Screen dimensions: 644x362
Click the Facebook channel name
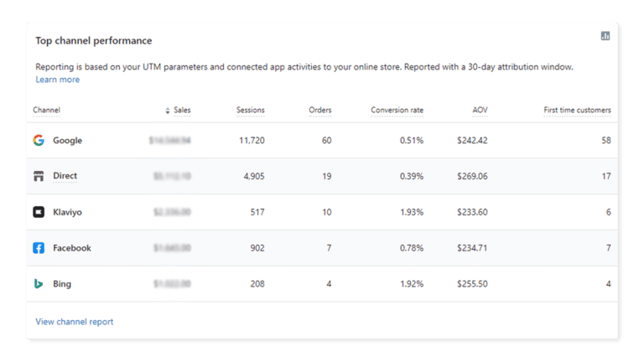pyautogui.click(x=71, y=248)
